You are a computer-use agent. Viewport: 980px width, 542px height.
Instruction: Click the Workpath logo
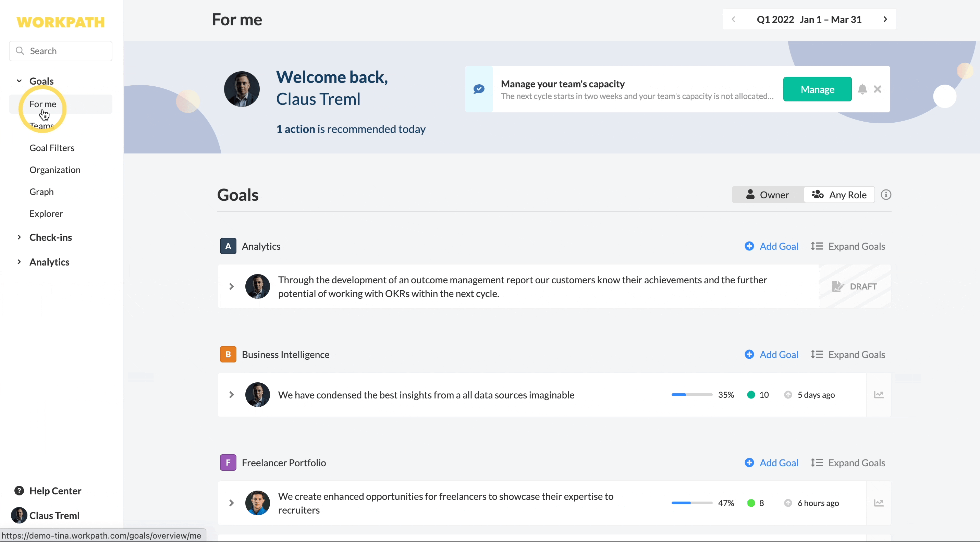[61, 22]
